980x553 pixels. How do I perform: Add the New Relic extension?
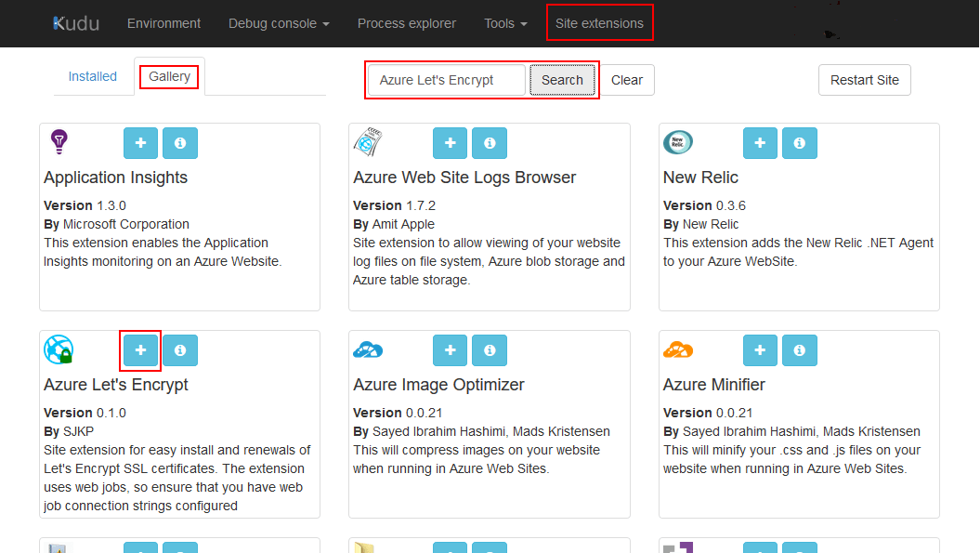click(760, 143)
